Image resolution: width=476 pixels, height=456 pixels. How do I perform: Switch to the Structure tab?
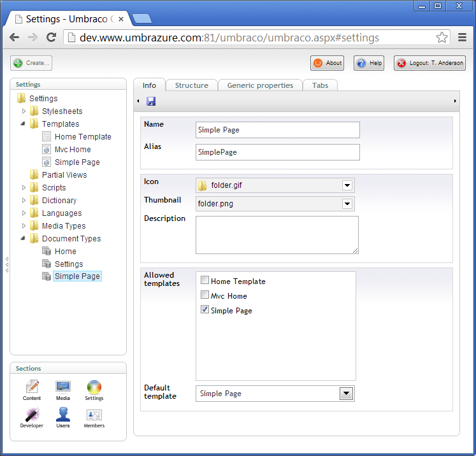click(x=191, y=85)
